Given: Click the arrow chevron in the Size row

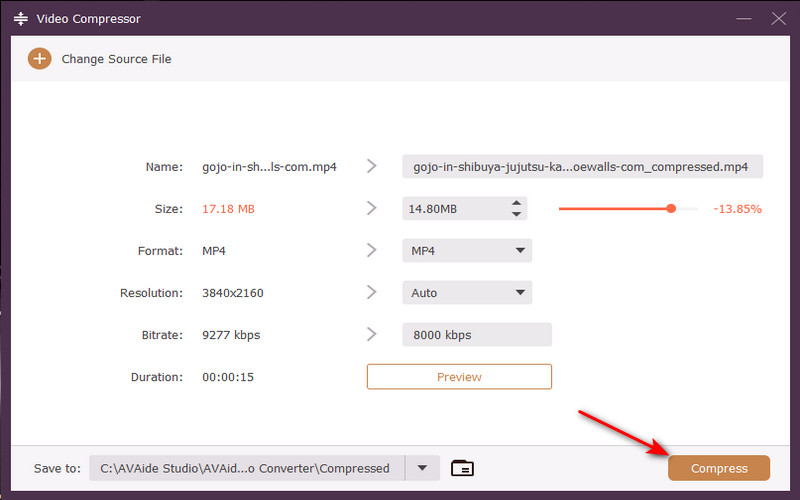Looking at the screenshot, I should pyautogui.click(x=371, y=208).
